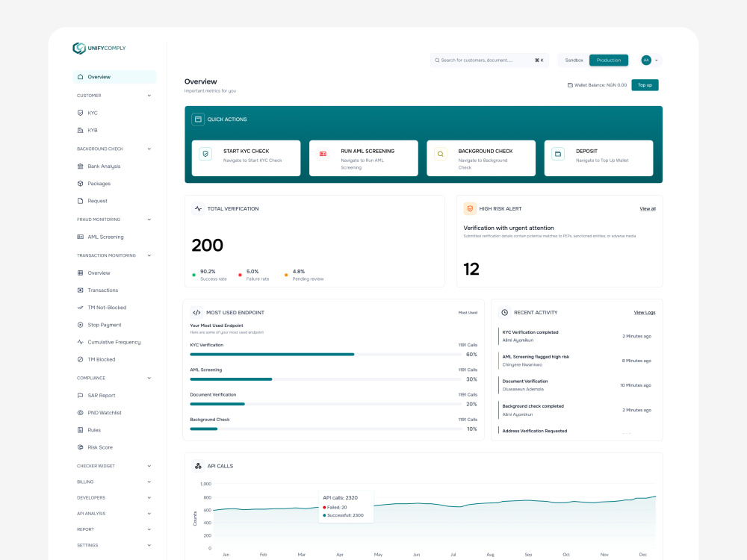Click the Quick Actions panel icon
This screenshot has width=747, height=560.
[x=198, y=119]
